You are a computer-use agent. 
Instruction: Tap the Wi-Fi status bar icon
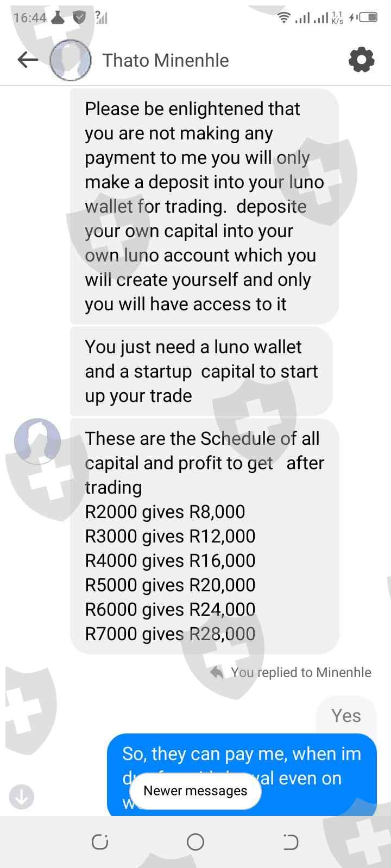pyautogui.click(x=283, y=17)
